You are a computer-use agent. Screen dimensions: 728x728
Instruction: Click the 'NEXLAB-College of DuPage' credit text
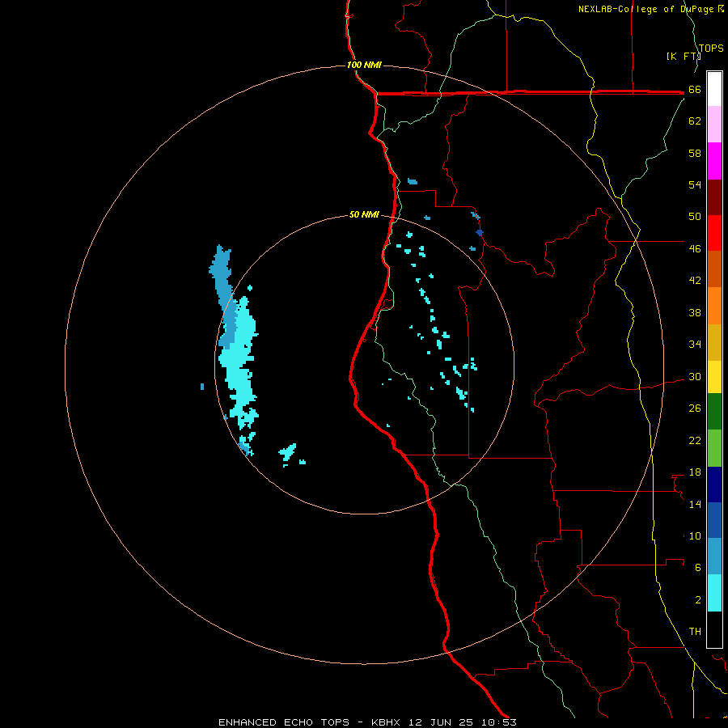648,9
